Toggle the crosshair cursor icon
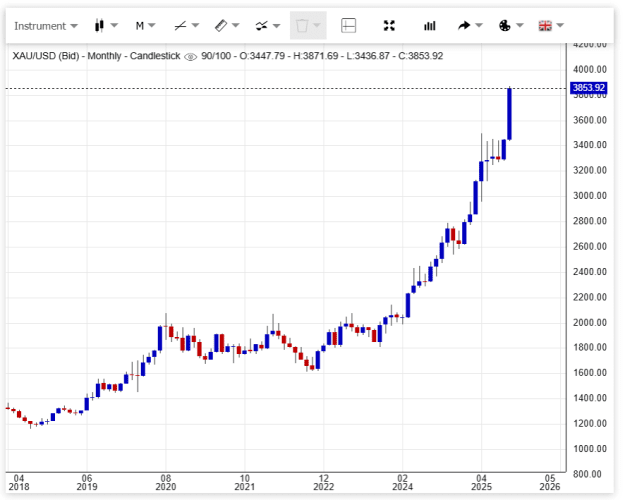 pos(348,26)
